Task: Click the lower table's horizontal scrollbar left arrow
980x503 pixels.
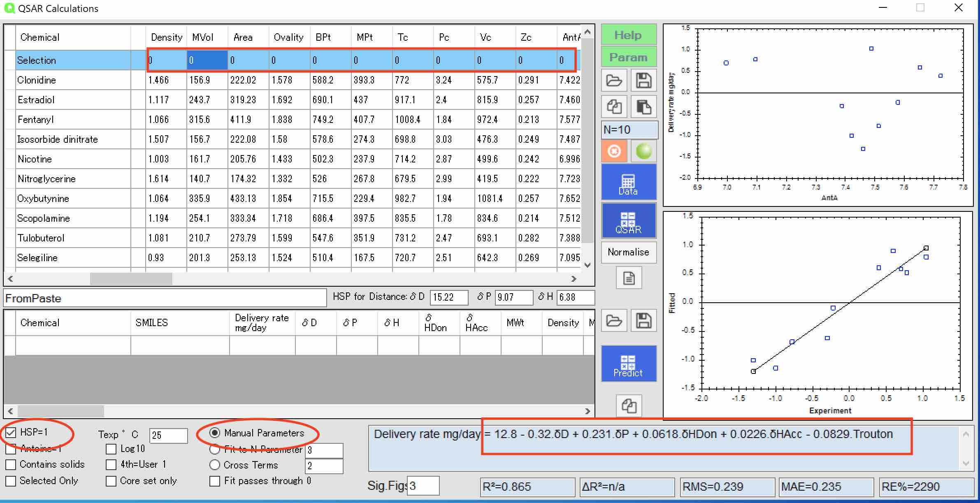Action: pyautogui.click(x=10, y=411)
